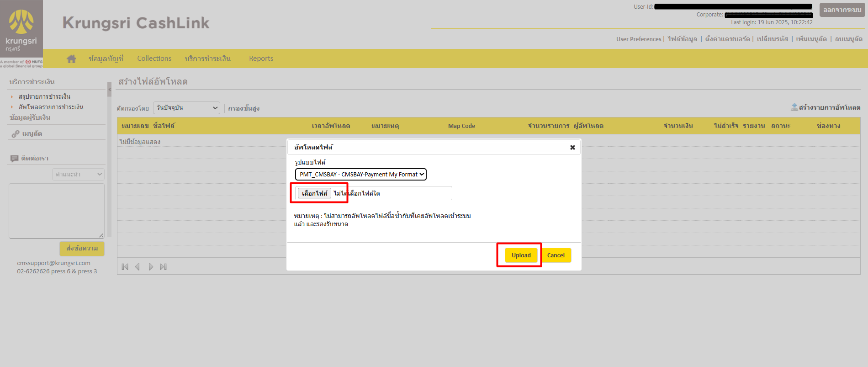Click the ออกจากระบบ logout button
Screen dimensions: 868x367
[x=842, y=10]
